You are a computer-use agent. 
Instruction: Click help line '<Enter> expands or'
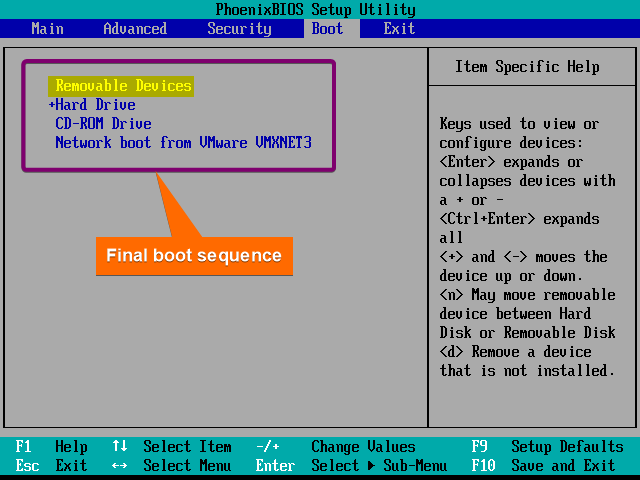[511, 162]
